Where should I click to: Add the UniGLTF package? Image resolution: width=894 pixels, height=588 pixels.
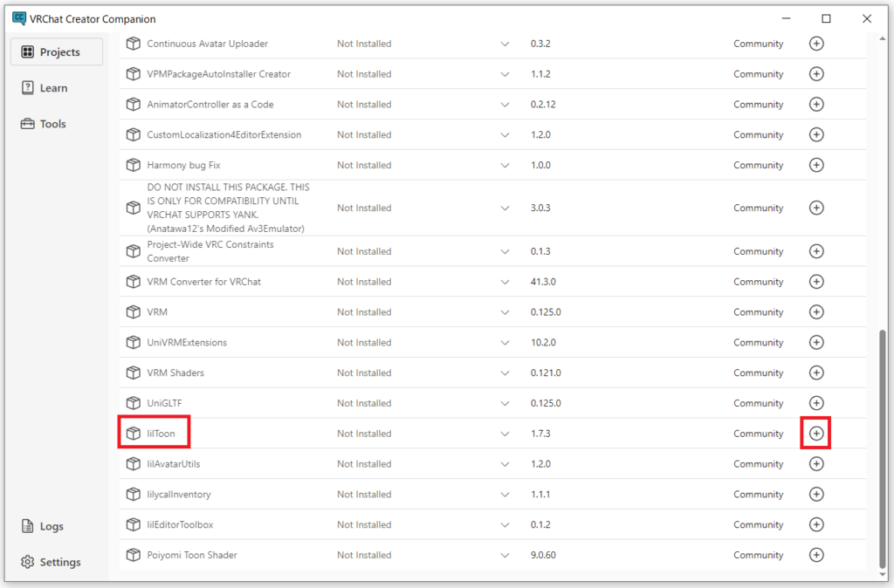pyautogui.click(x=816, y=403)
